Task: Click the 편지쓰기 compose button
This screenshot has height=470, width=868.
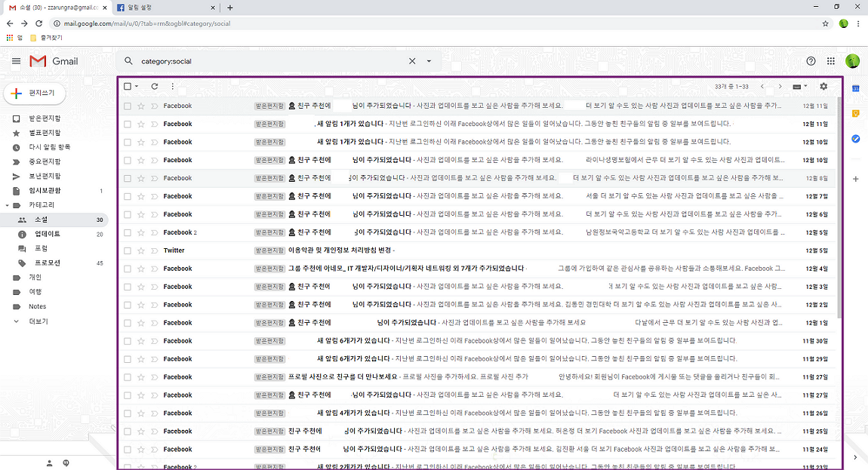Action: [35, 93]
